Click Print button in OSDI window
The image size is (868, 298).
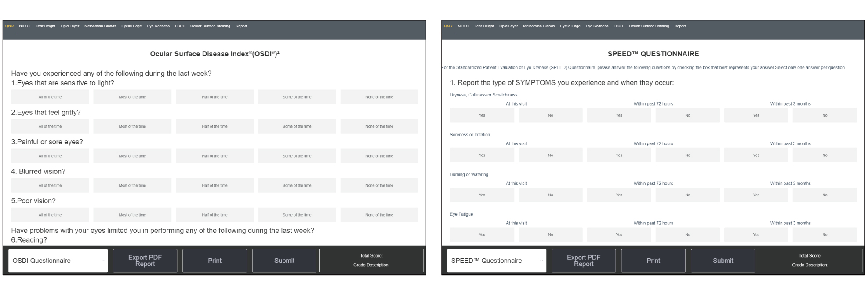214,261
